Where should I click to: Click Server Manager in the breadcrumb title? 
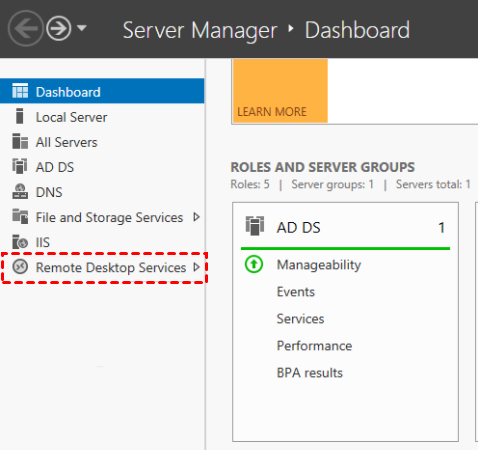pyautogui.click(x=200, y=30)
